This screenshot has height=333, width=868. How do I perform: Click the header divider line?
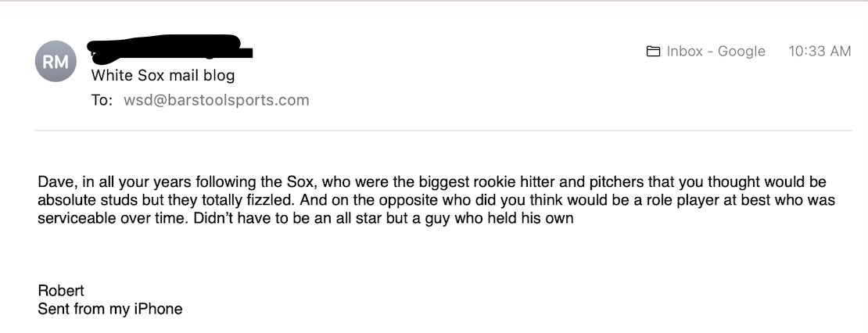point(443,131)
